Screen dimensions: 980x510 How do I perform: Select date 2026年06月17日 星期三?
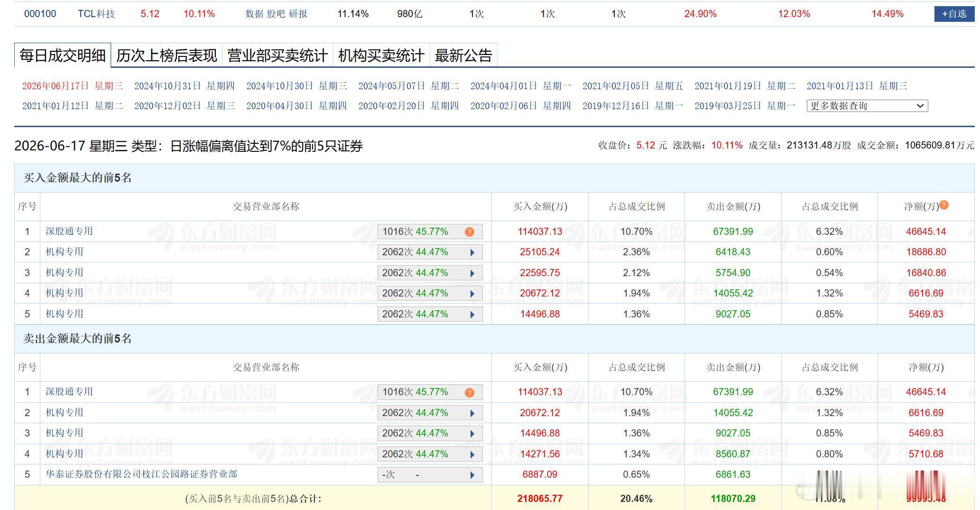73,86
